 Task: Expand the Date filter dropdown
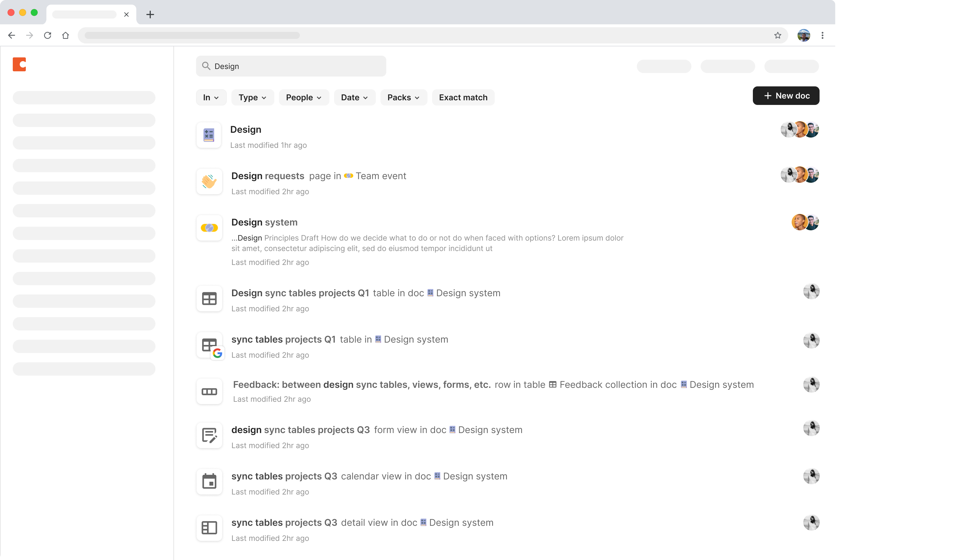tap(354, 97)
